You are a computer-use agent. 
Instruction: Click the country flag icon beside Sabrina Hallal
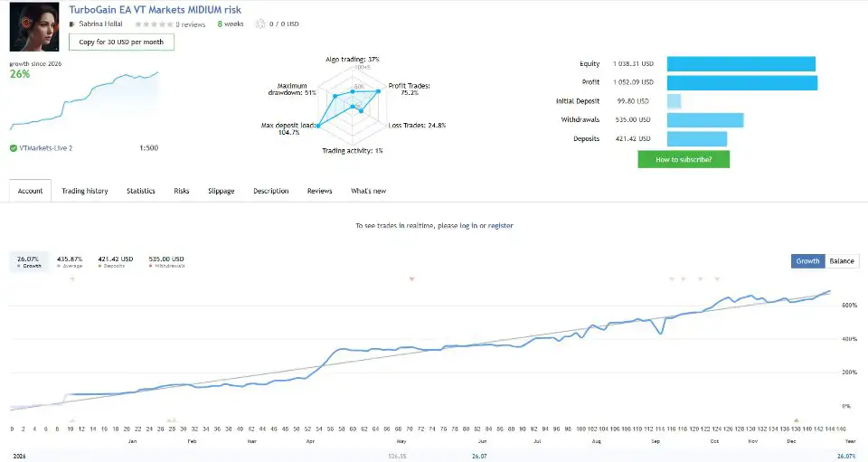tap(72, 24)
